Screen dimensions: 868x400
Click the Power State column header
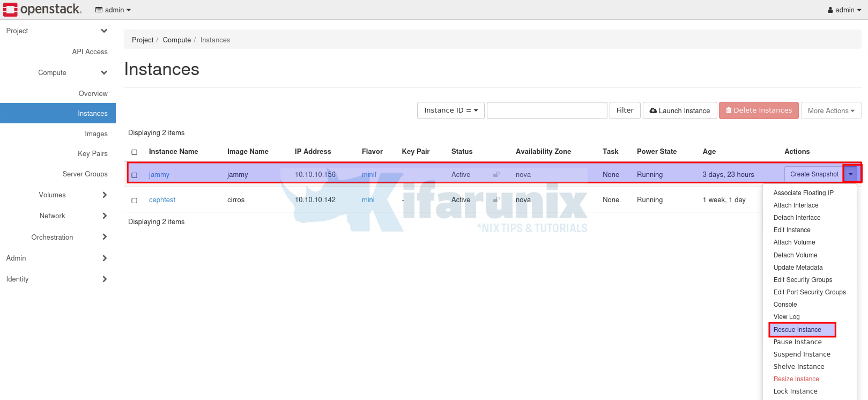click(657, 152)
